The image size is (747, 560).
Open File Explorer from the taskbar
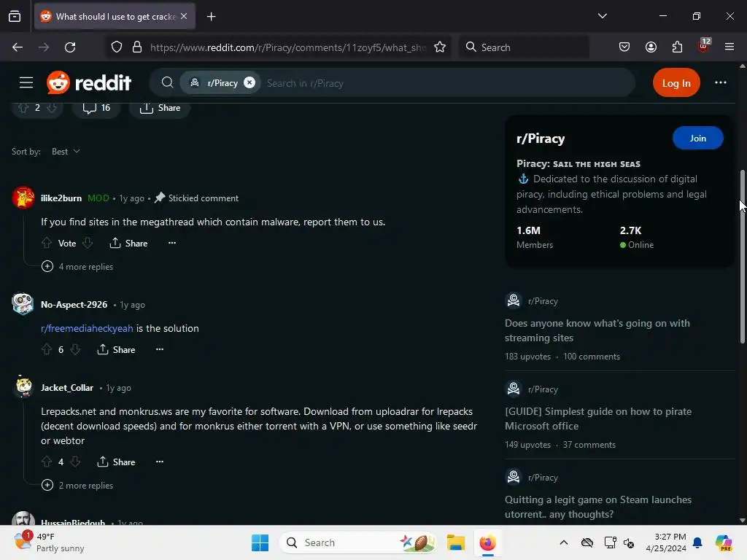(x=455, y=542)
